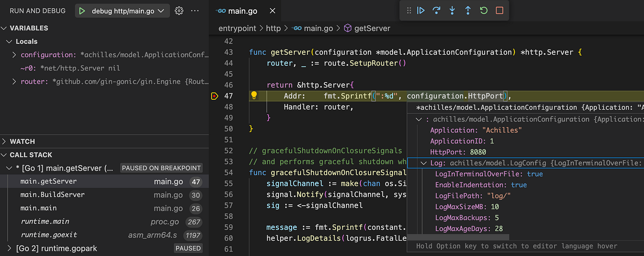Expand the Go 2 runtime.gopark goroutine
Screen dimensions: 644x256
click(x=9, y=248)
